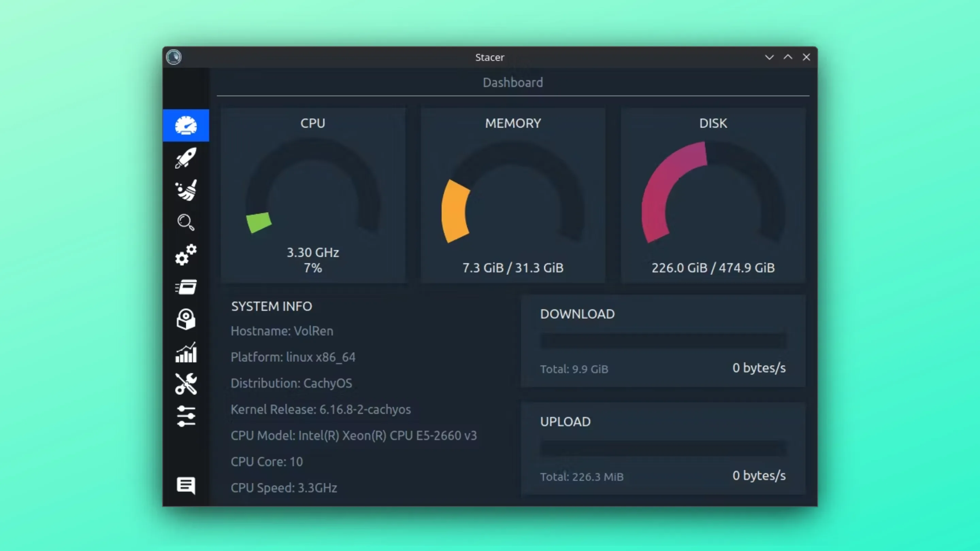The height and width of the screenshot is (551, 980).
Task: Select the Dashboard tab header
Action: [x=512, y=82]
